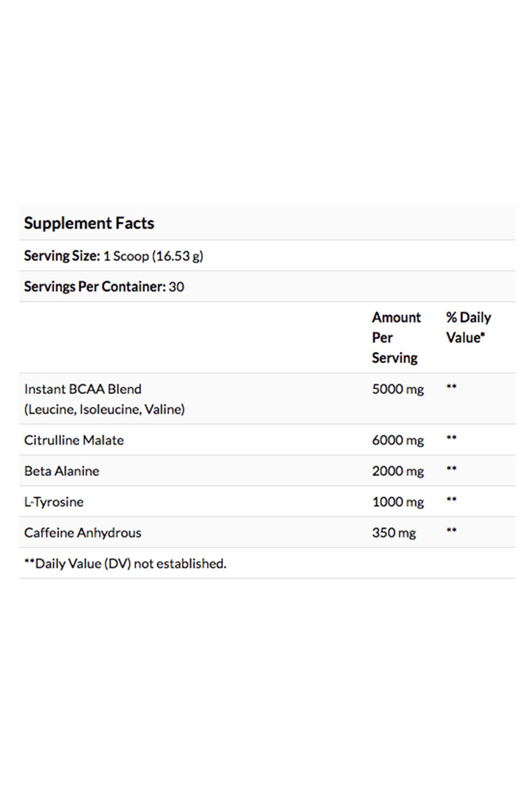
Task: Click the Instant BCAA Blend row name
Action: pos(83,389)
